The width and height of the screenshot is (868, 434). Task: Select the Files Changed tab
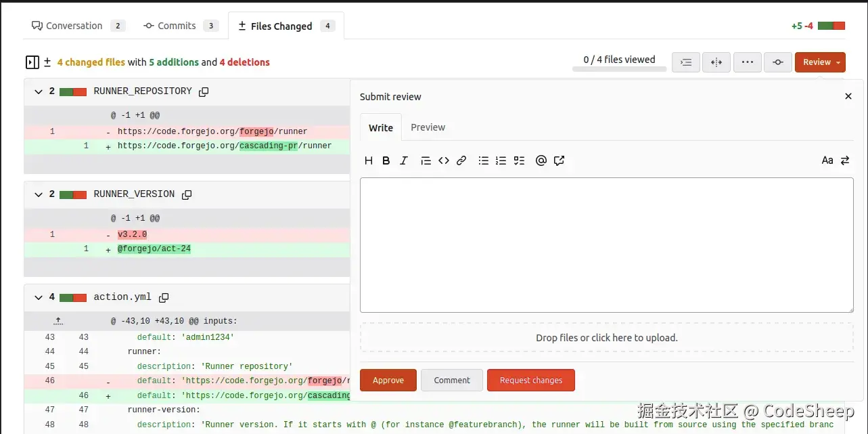[286, 26]
